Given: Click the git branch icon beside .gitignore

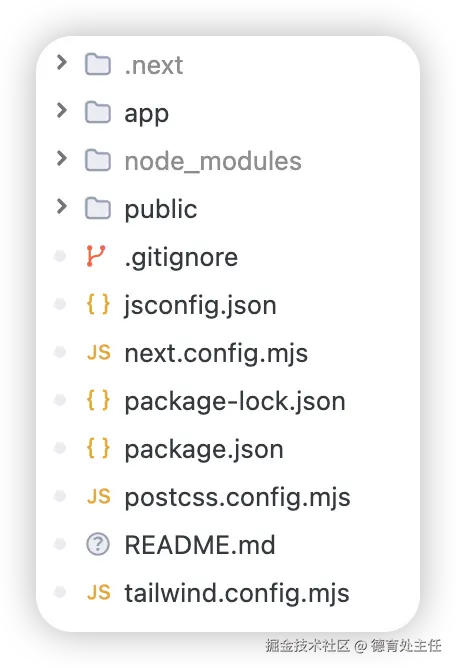Looking at the screenshot, I should pos(96,256).
